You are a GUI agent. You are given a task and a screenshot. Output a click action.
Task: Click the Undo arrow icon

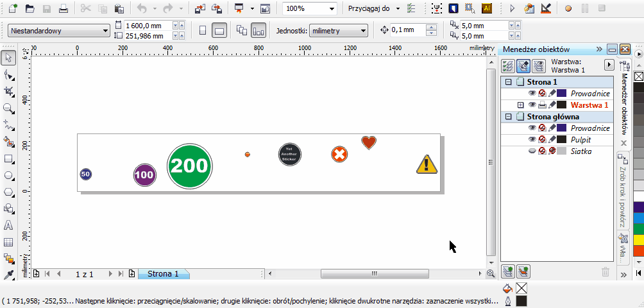coord(142,8)
